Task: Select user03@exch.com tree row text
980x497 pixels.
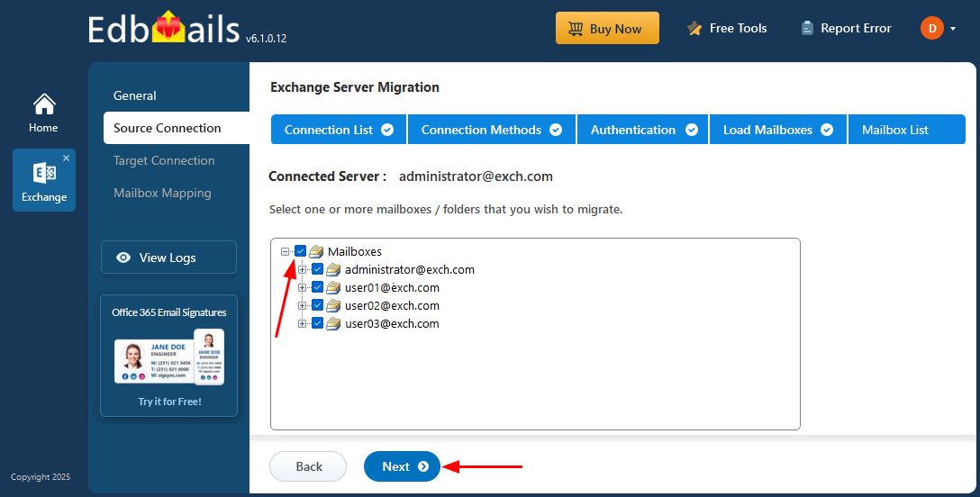Action: coord(393,324)
